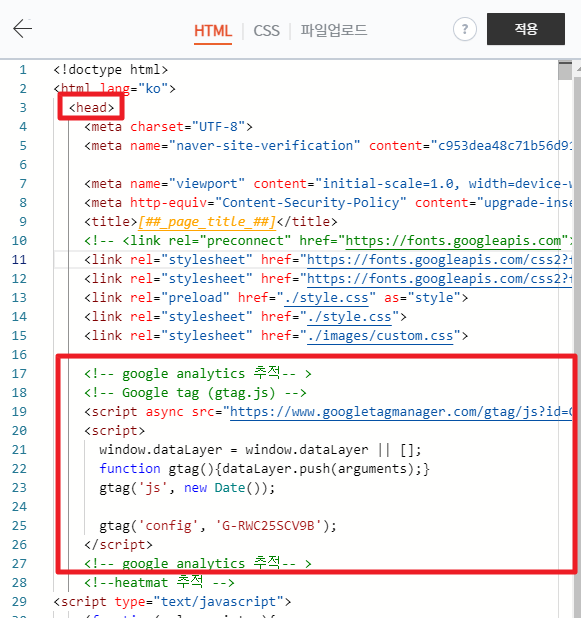Click the googleapis stylesheet link on line 12
581x618 pixels.
pyautogui.click(x=439, y=279)
